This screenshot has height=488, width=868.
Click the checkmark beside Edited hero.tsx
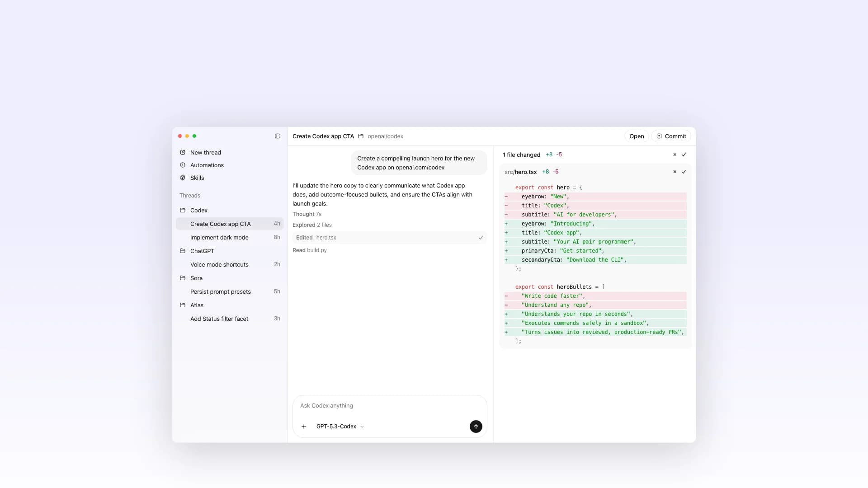(481, 237)
